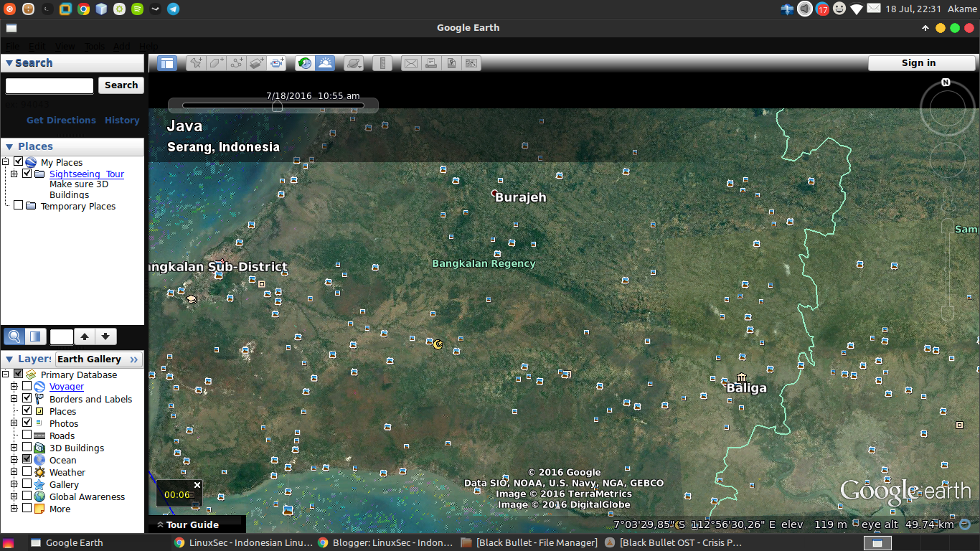Collapse the Primary Database tree node
980x551 pixels.
[x=6, y=375]
